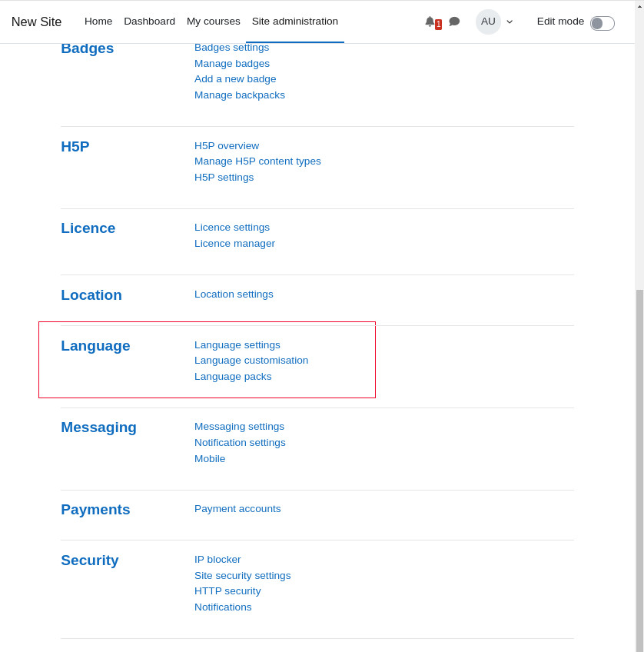The image size is (644, 652).
Task: Open the messaging drawer speech bubble icon
Action: coord(454,22)
